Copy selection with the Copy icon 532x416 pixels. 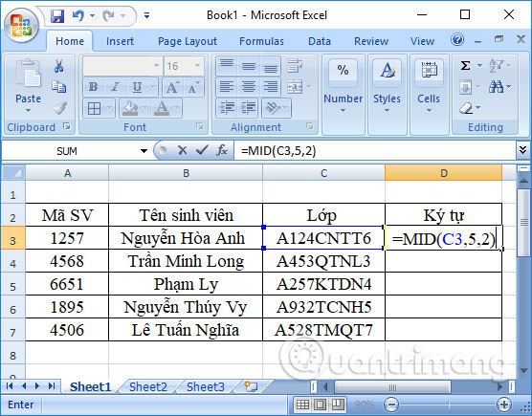click(x=58, y=87)
